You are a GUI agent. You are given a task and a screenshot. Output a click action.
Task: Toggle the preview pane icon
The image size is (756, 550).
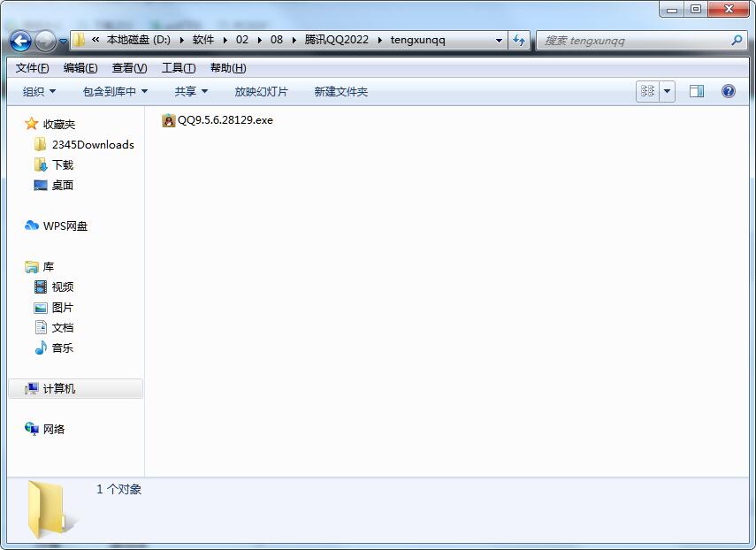click(697, 91)
